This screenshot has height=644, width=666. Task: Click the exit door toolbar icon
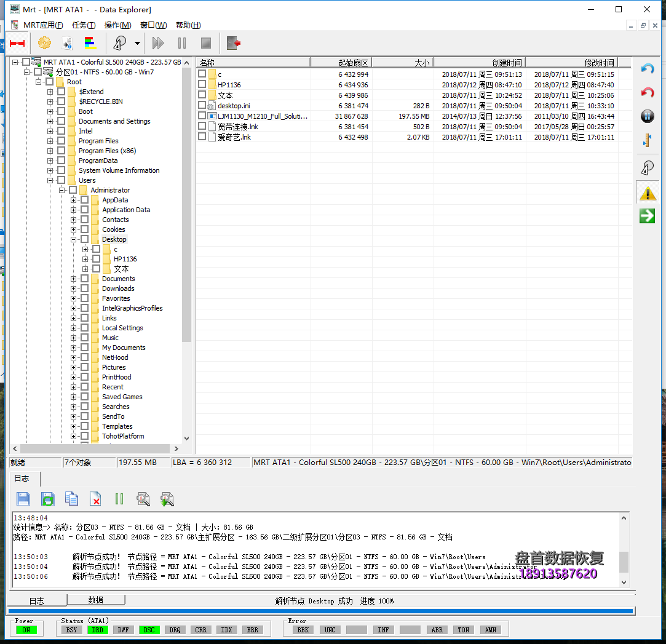click(234, 43)
